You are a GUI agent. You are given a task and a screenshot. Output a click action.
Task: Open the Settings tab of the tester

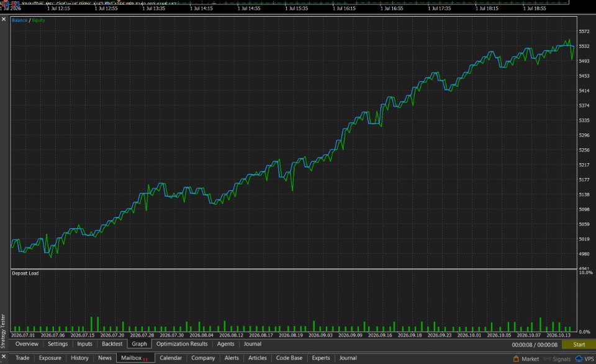58,344
